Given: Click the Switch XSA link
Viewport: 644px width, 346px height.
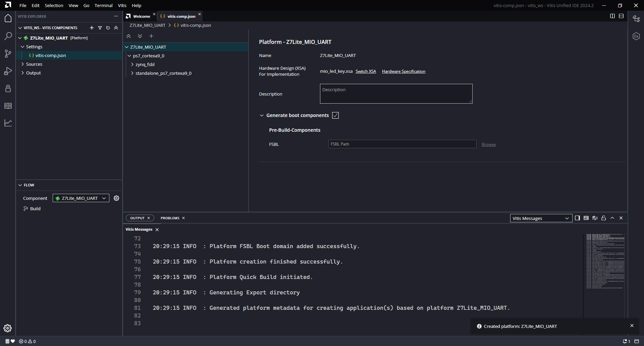Looking at the screenshot, I should (366, 71).
